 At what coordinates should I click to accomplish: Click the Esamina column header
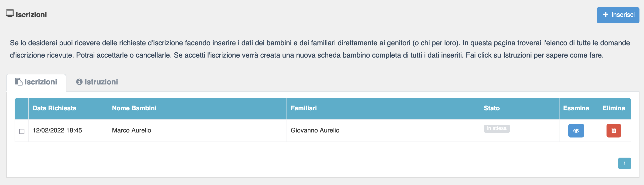576,108
